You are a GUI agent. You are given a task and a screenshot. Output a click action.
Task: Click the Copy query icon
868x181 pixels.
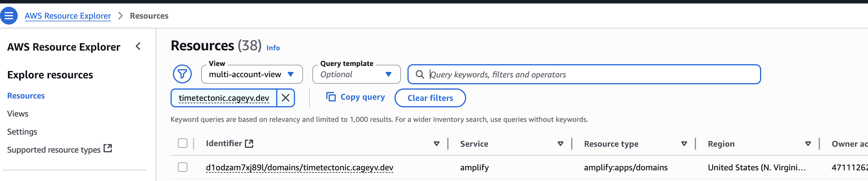point(331,97)
